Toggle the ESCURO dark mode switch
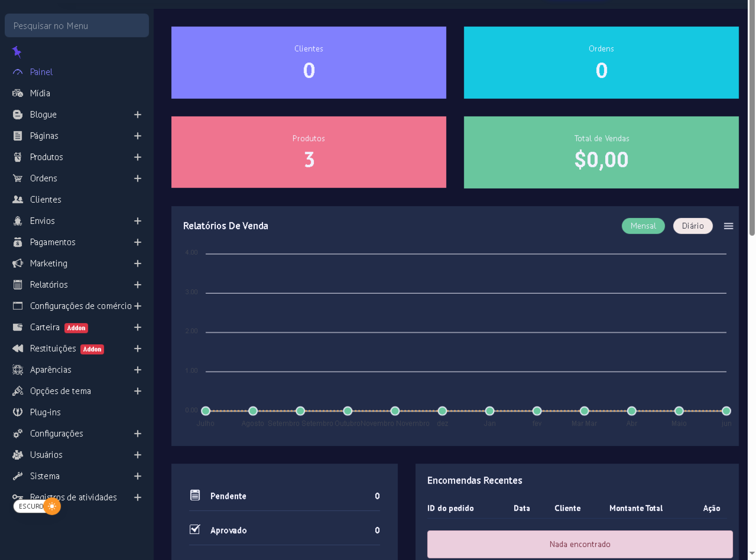This screenshot has width=756, height=560. 37,506
